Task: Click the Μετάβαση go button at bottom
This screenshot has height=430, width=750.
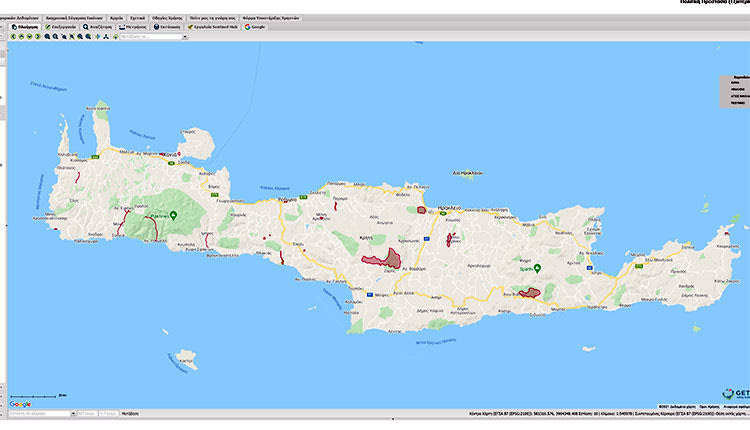Action: (x=130, y=413)
